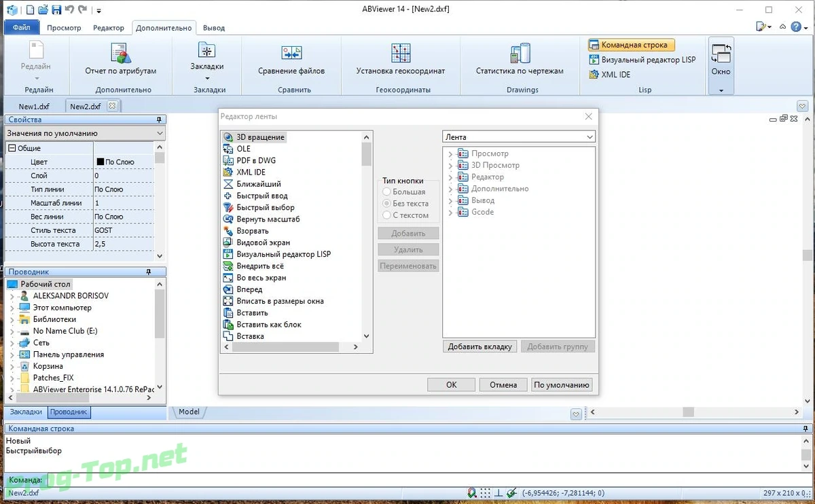
Task: Expand the Редактор node in ribbon tree
Action: [450, 177]
